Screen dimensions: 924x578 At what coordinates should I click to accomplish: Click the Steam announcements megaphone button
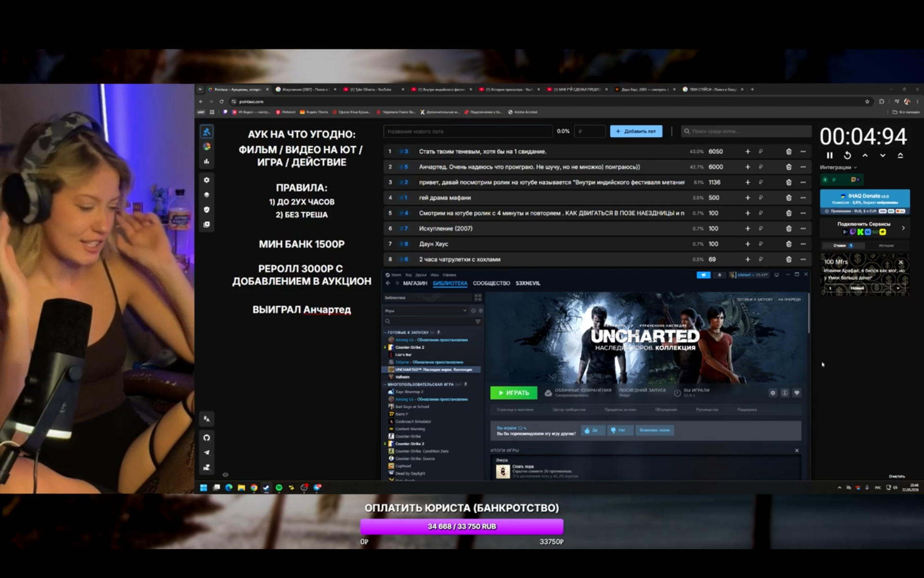click(x=703, y=275)
